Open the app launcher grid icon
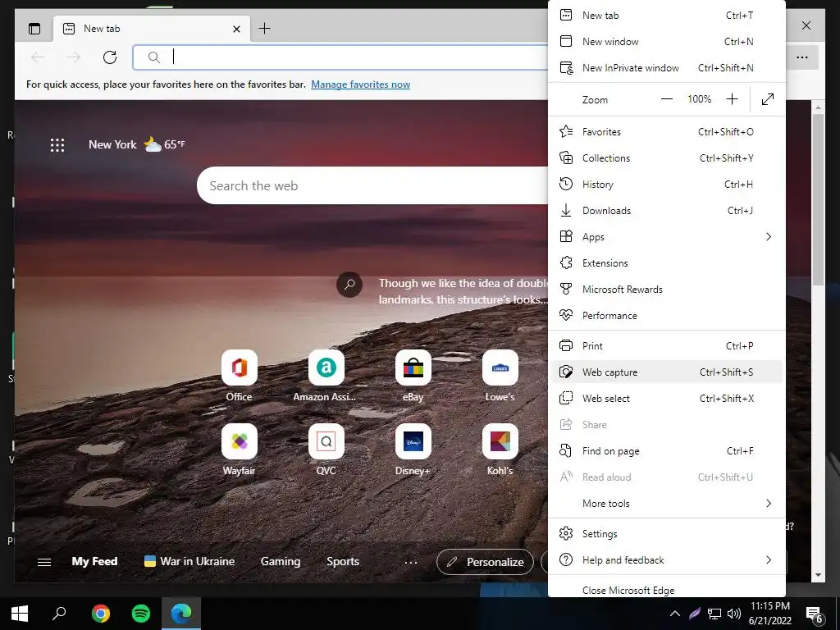 (57, 144)
